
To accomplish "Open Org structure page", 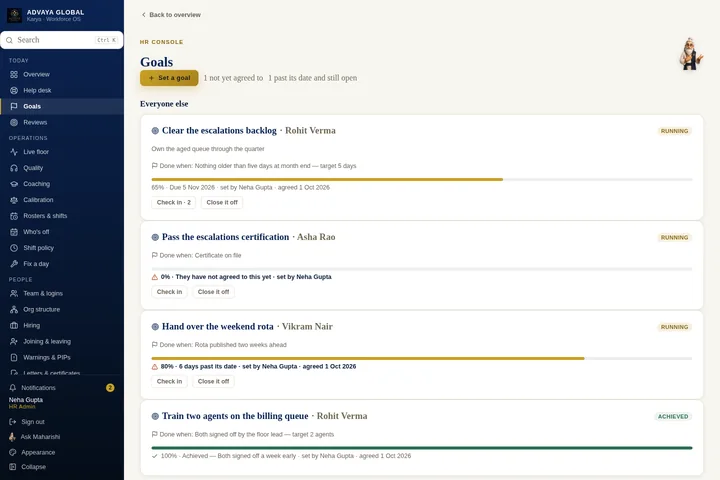I will point(62,309).
